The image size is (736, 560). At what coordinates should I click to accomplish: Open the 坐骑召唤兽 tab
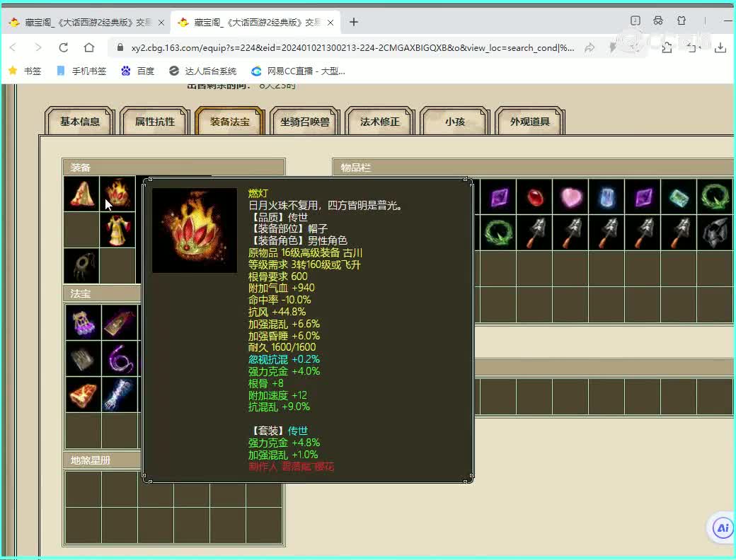point(305,122)
